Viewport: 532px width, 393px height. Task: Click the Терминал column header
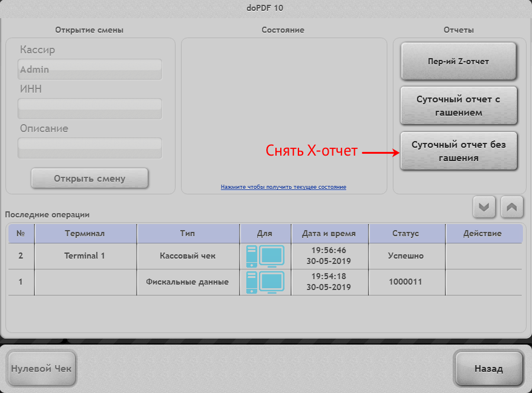pyautogui.click(x=85, y=234)
